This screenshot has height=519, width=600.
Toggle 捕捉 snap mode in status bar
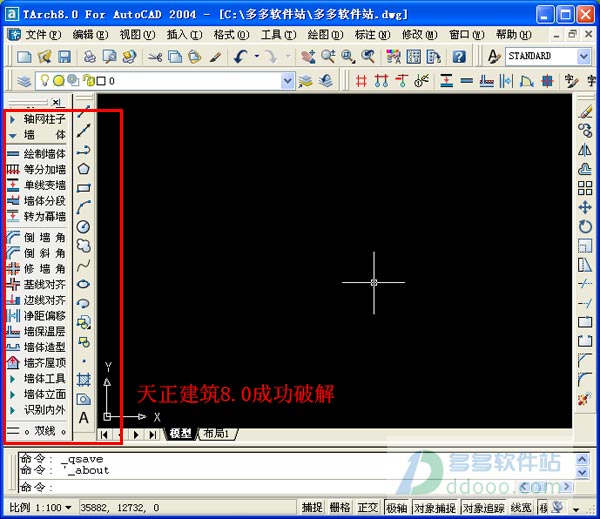[x=312, y=508]
